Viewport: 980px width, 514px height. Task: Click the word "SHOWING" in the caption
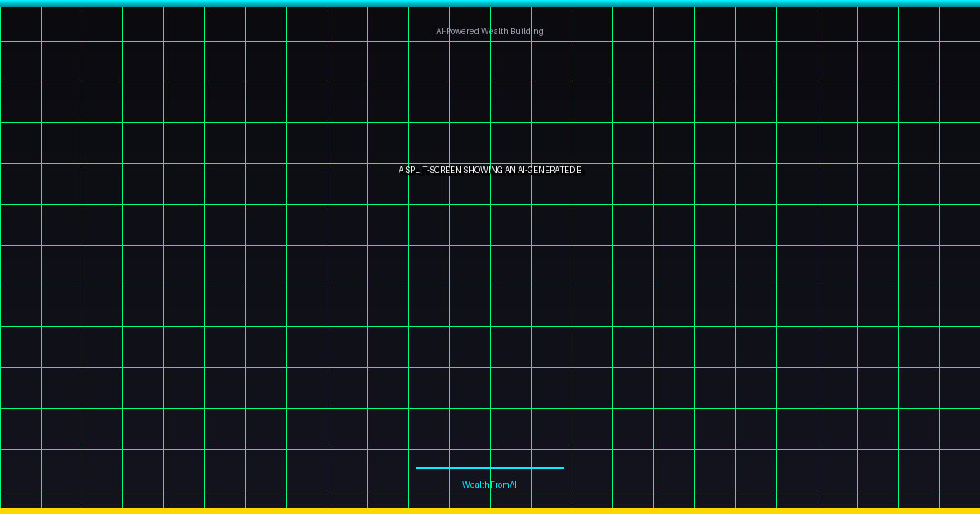(x=483, y=170)
